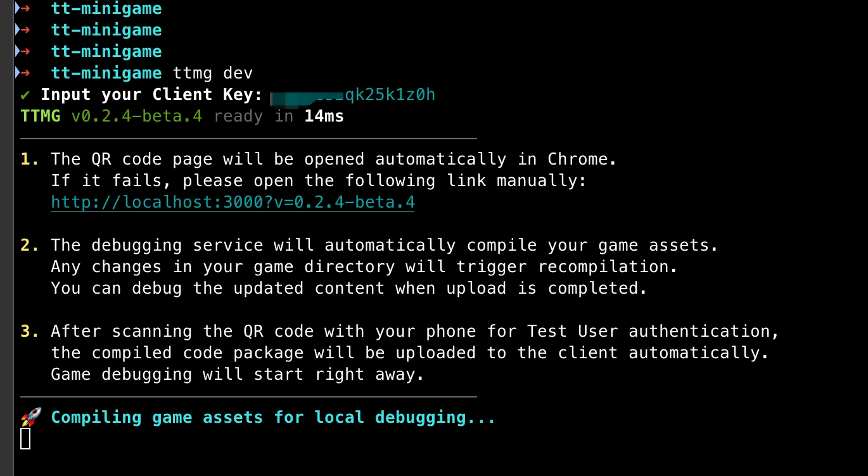This screenshot has height=476, width=868.
Task: Click the yellow step number "2."
Action: [x=30, y=245]
